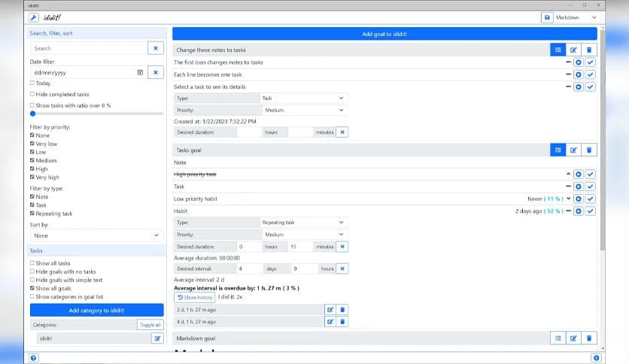Open settings via the wrench icon
This screenshot has height=364, width=629.
point(34,17)
